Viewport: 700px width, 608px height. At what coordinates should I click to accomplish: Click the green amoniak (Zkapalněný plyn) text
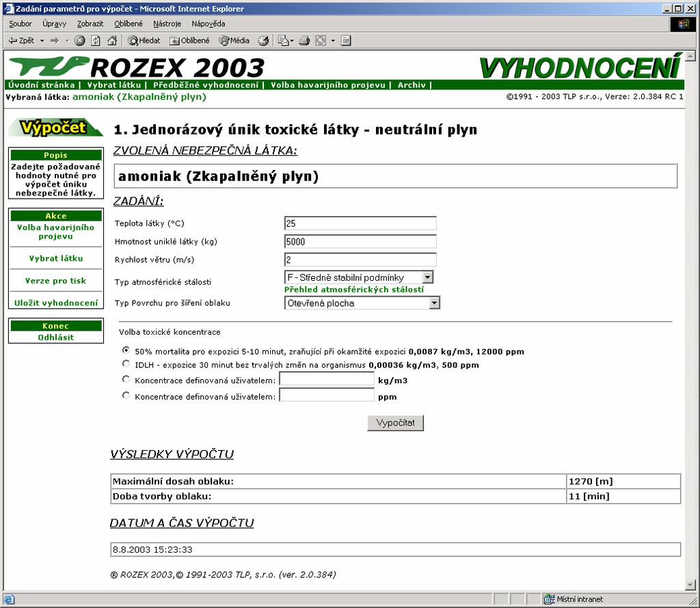[139, 97]
